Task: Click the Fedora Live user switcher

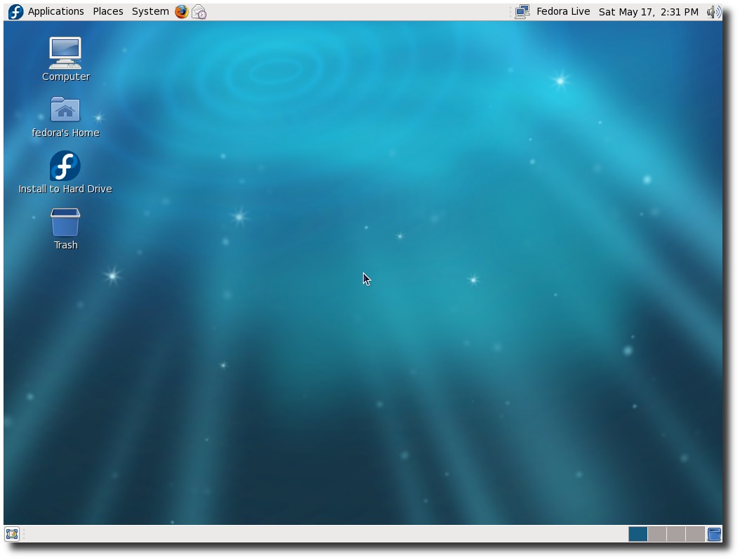Action: (563, 11)
